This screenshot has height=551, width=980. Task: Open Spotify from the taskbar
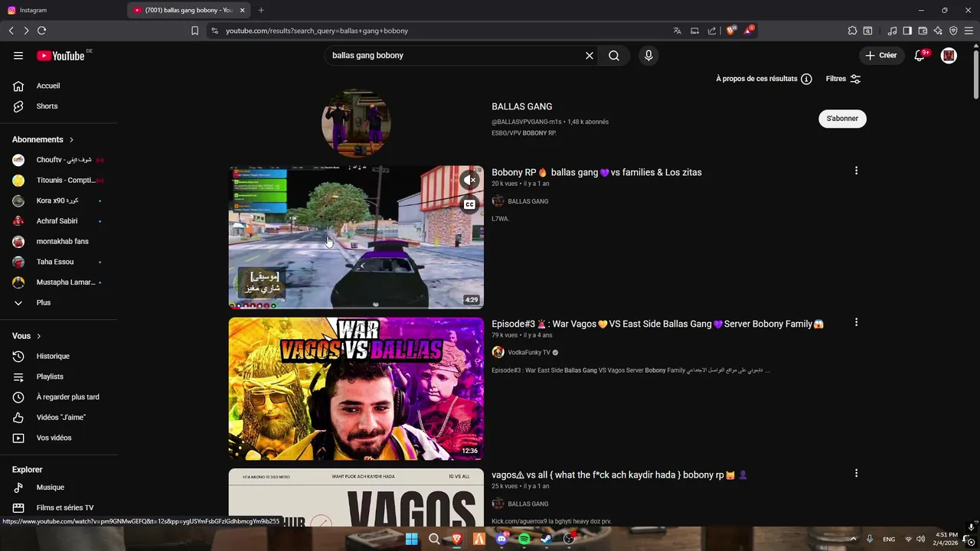(x=524, y=539)
